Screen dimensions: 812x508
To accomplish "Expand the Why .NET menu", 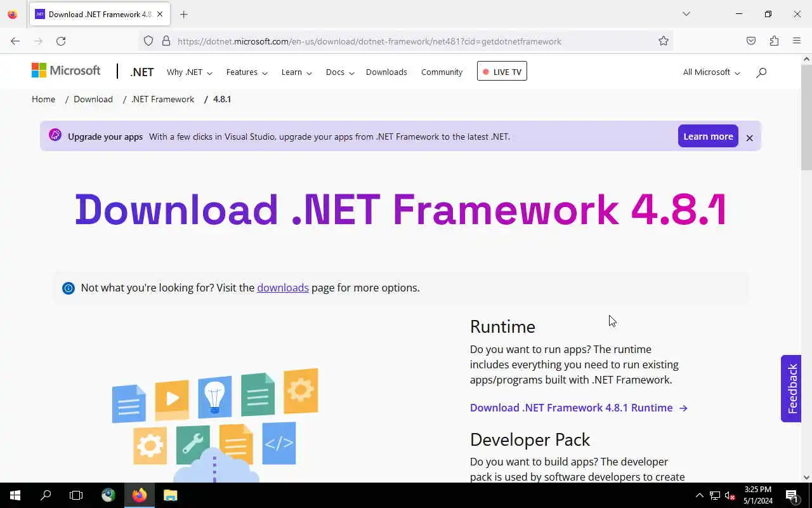I will click(189, 72).
